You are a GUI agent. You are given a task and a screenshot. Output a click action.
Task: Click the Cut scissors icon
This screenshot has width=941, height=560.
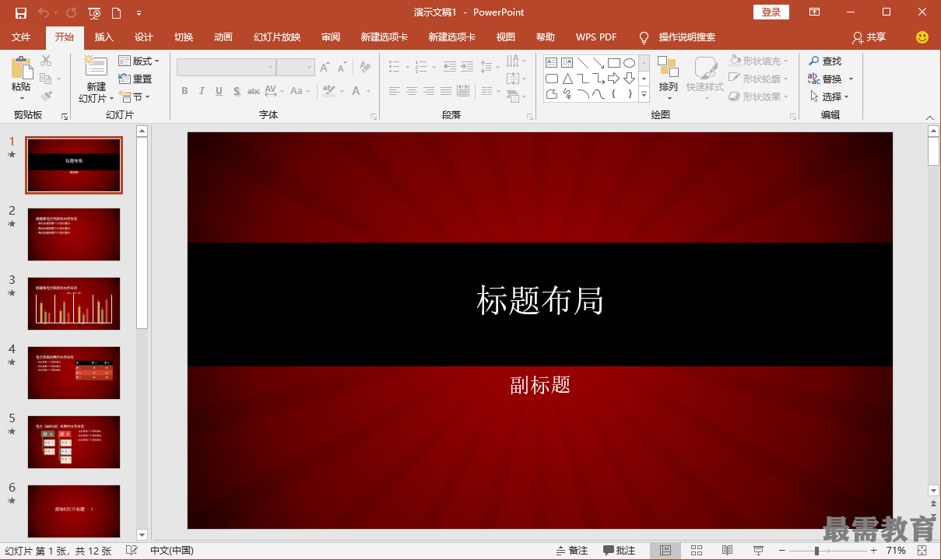tap(46, 61)
